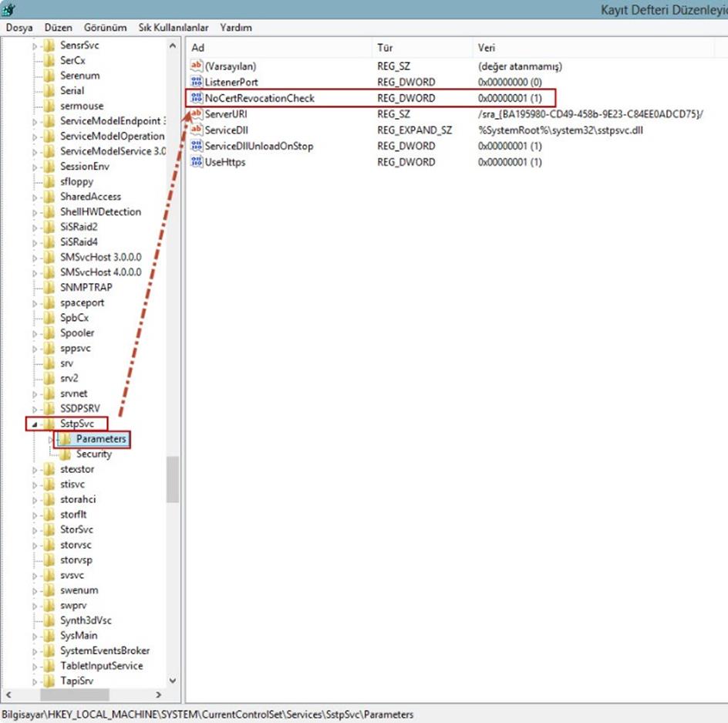Sort by the Tür column header
Image resolution: width=728 pixels, height=723 pixels.
click(422, 47)
